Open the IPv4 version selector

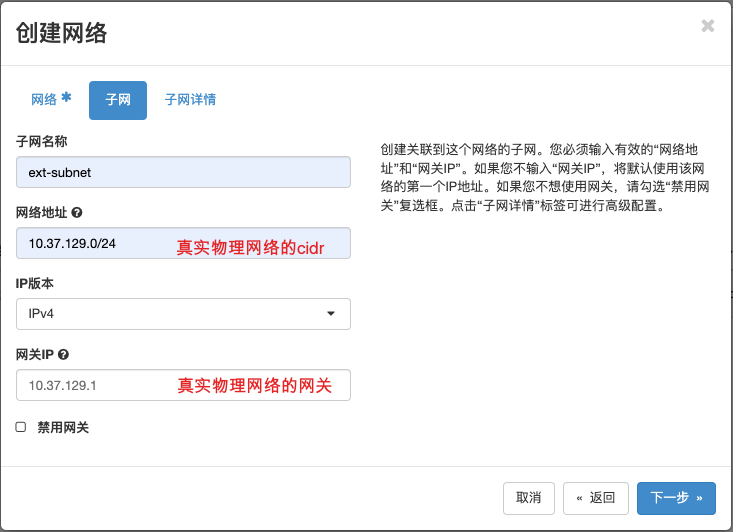coord(183,314)
